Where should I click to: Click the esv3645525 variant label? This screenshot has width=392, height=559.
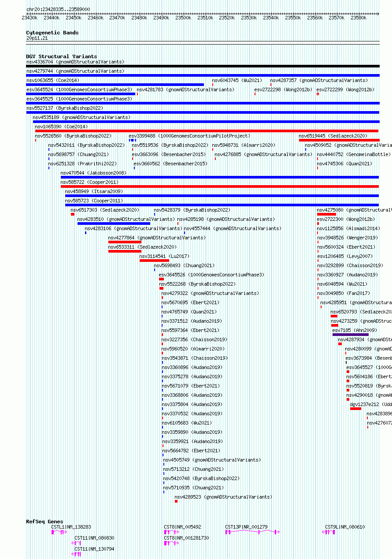pos(79,99)
